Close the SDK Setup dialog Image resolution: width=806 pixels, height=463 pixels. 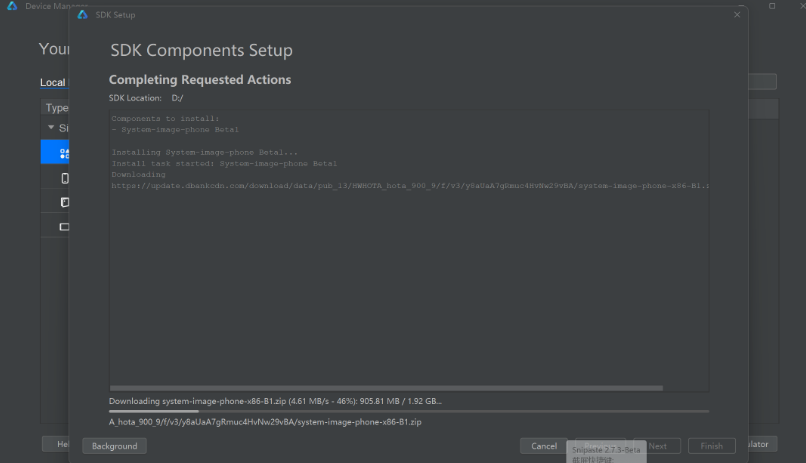737,14
